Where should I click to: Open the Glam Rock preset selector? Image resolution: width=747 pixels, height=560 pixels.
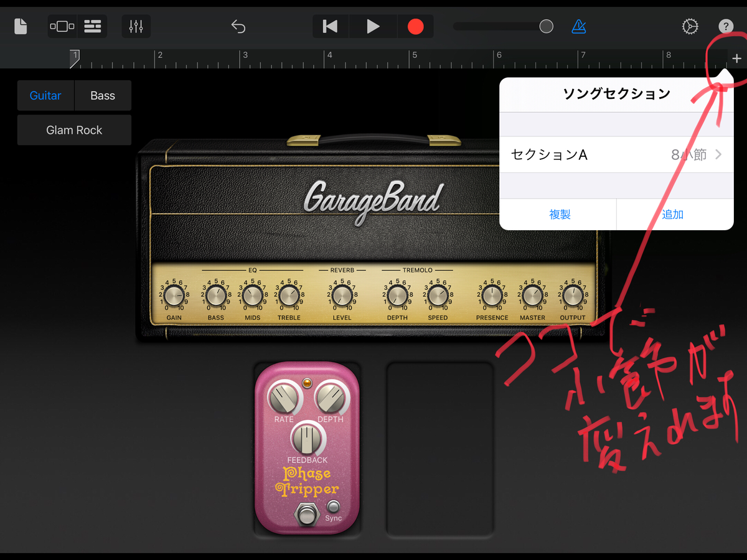74,130
